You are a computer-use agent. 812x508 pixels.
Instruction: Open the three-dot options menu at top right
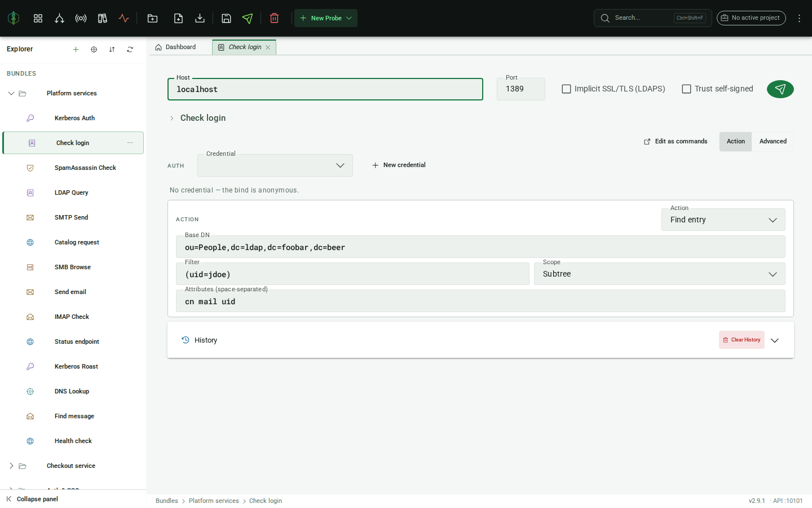(799, 18)
